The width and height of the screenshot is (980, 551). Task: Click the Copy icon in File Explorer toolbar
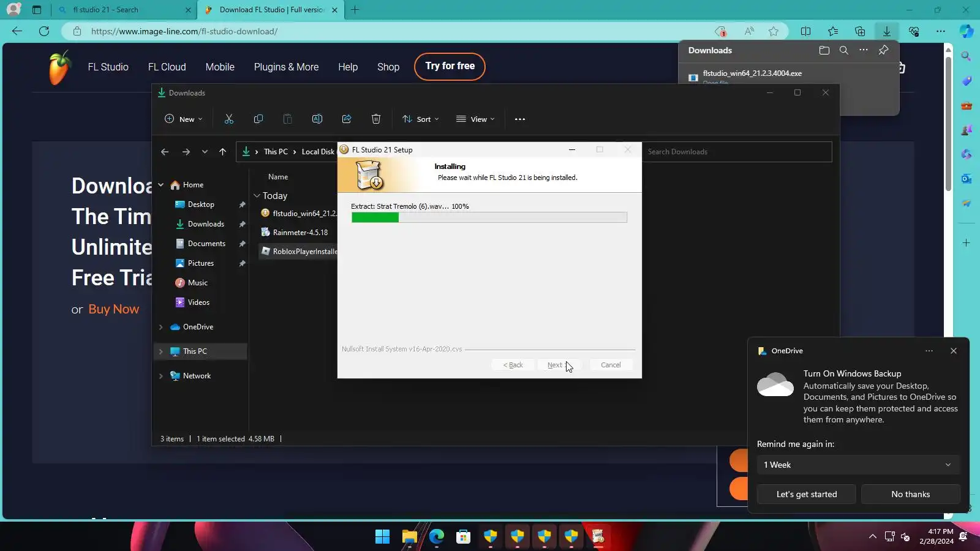(x=258, y=119)
